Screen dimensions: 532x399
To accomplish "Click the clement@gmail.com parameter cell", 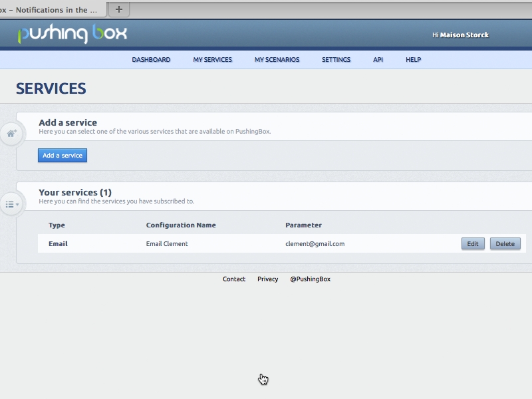I will [315, 244].
